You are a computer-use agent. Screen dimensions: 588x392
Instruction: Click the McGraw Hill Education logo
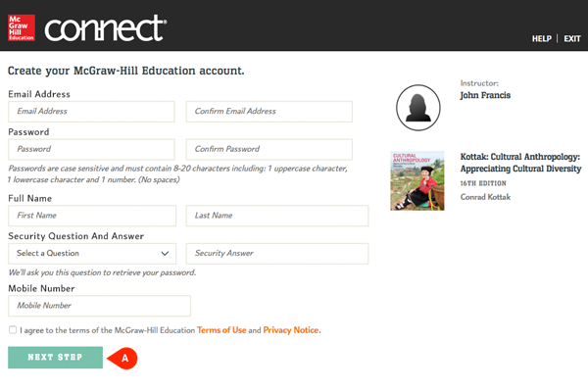(x=23, y=28)
